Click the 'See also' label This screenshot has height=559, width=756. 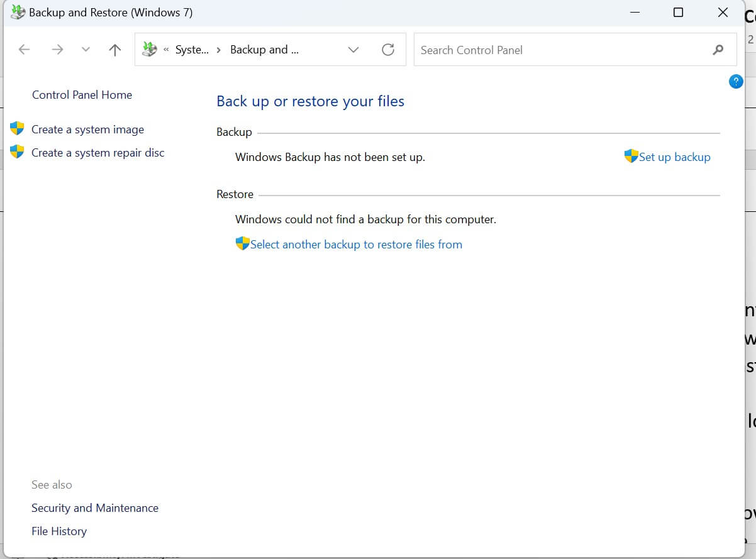pyautogui.click(x=52, y=485)
